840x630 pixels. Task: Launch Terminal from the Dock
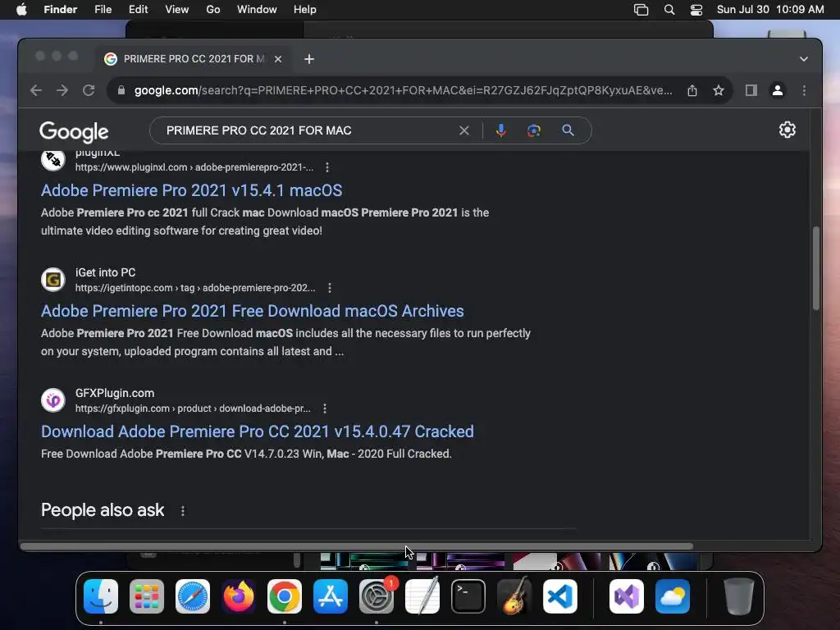click(x=468, y=596)
